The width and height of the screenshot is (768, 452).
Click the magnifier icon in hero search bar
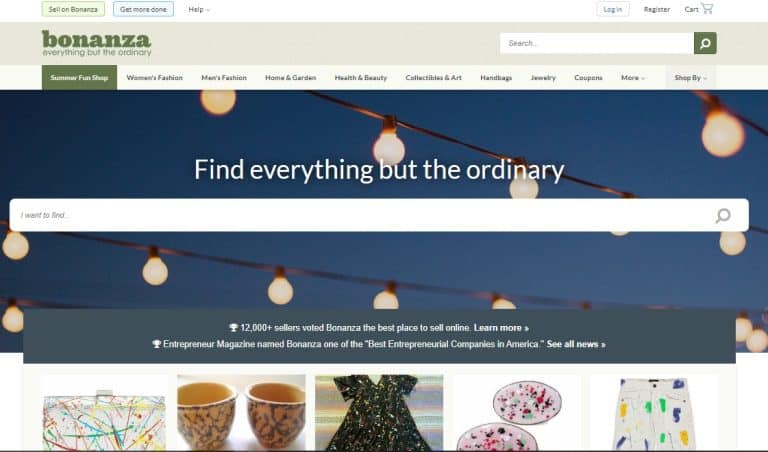(x=723, y=215)
